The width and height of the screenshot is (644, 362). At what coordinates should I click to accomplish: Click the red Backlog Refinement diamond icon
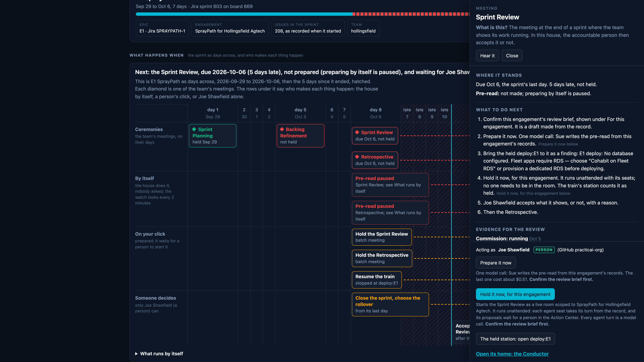click(x=282, y=129)
